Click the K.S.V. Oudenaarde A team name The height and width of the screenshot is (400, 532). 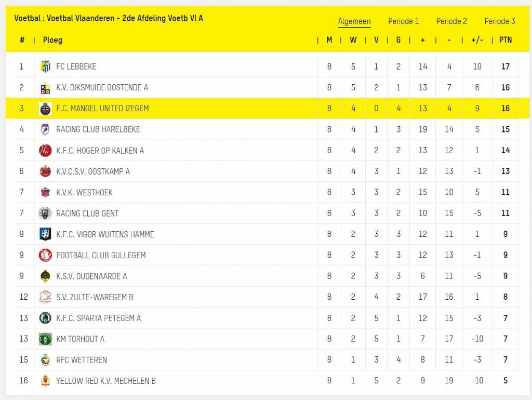tap(91, 276)
